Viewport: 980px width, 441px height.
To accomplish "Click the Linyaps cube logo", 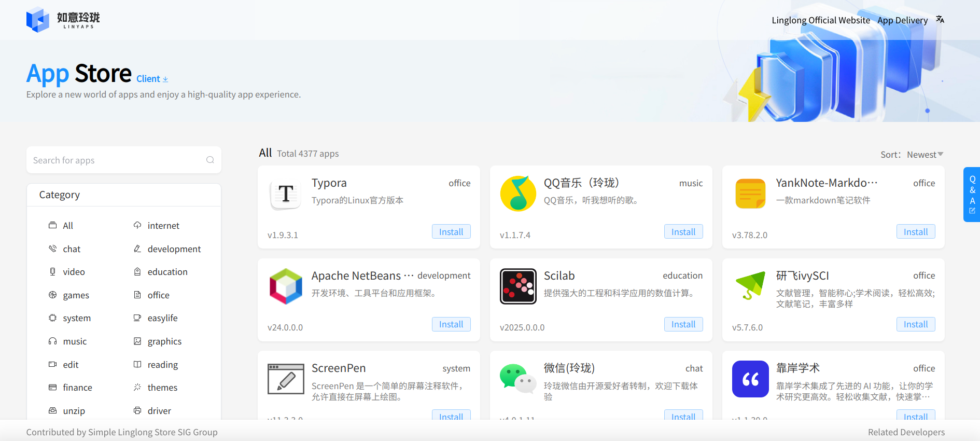I will pyautogui.click(x=37, y=20).
